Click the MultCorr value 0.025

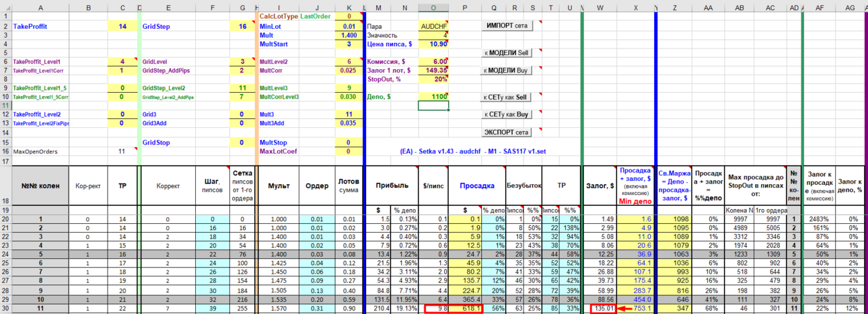(349, 70)
